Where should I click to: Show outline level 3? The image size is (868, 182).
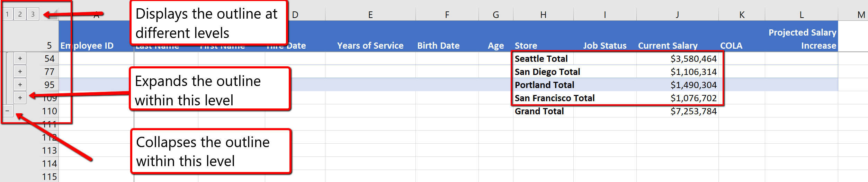pos(33,14)
